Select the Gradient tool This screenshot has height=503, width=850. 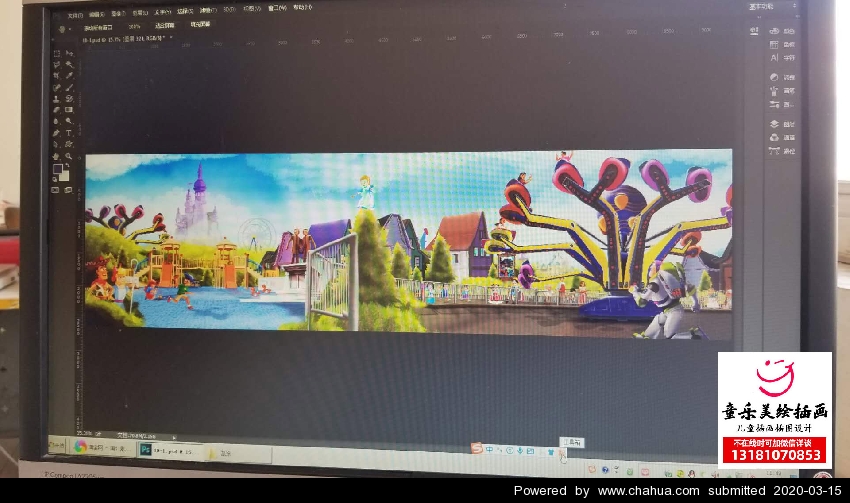click(x=69, y=110)
